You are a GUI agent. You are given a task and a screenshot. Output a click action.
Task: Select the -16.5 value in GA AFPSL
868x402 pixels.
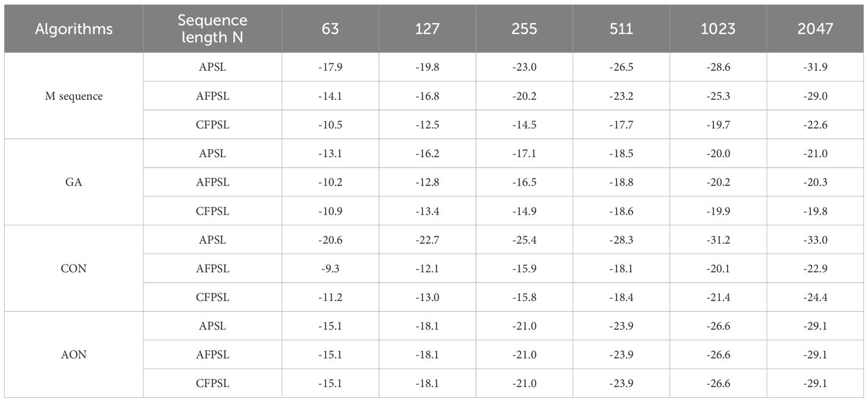coord(524,183)
